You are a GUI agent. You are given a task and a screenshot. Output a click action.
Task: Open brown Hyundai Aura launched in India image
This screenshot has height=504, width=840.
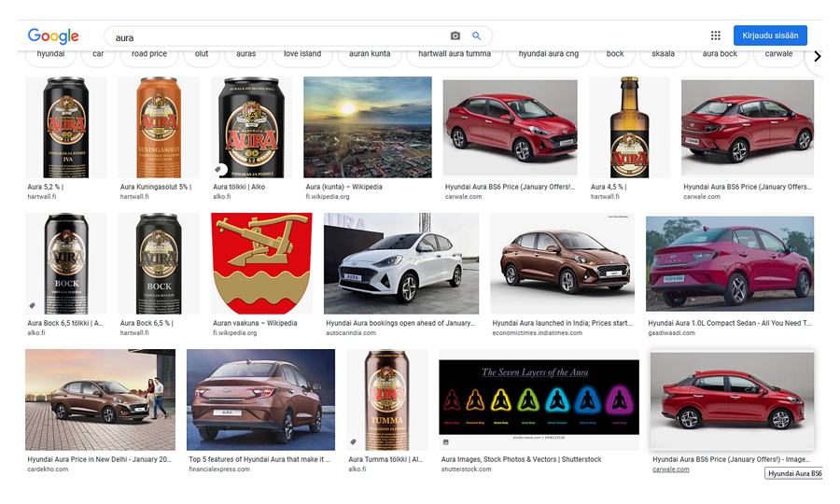coord(563,263)
